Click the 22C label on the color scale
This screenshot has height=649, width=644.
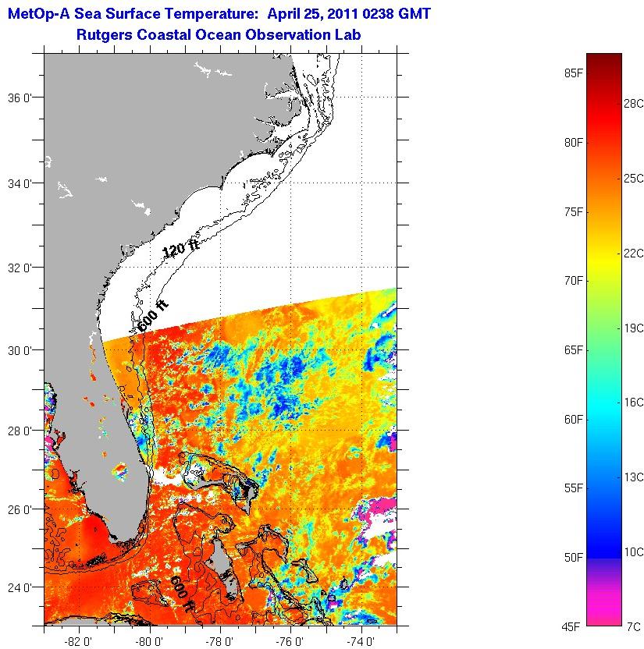point(634,253)
